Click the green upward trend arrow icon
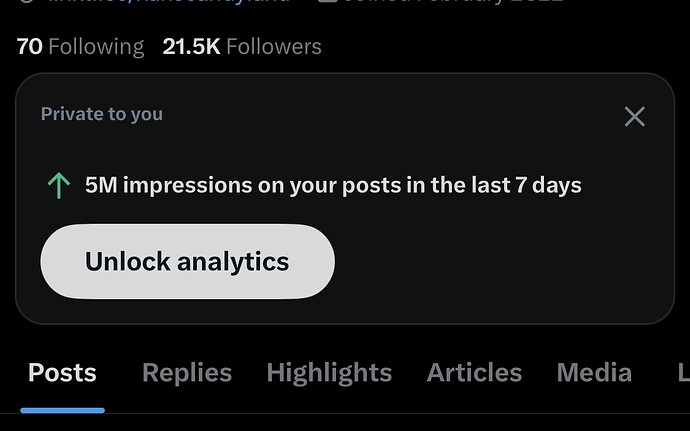This screenshot has width=690, height=431. pyautogui.click(x=59, y=185)
